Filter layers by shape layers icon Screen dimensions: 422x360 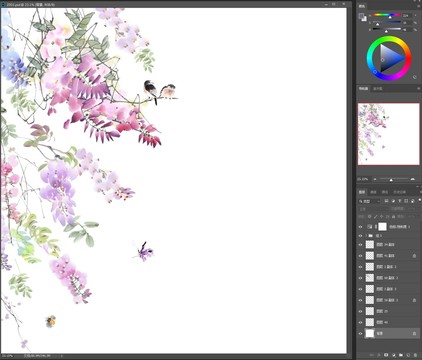(406, 201)
